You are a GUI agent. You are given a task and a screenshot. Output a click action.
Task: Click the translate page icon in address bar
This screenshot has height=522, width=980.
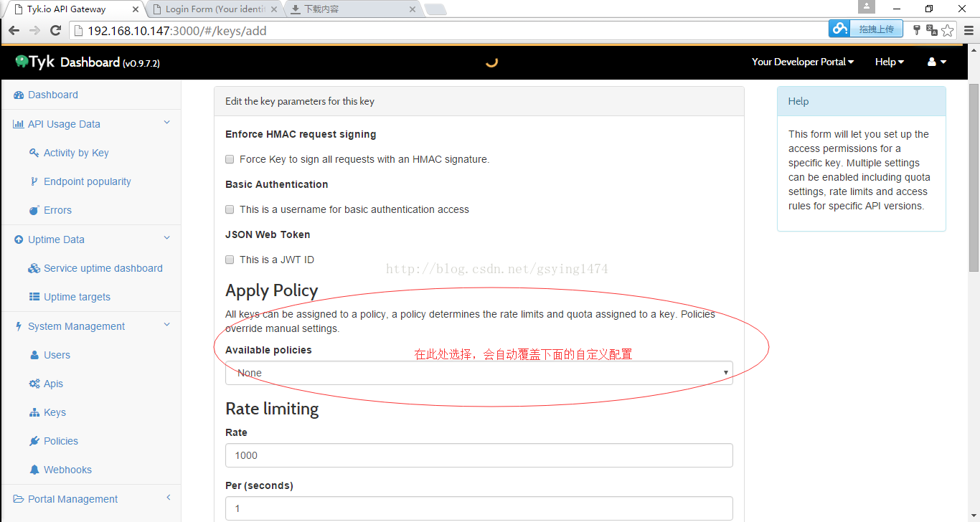tap(932, 30)
